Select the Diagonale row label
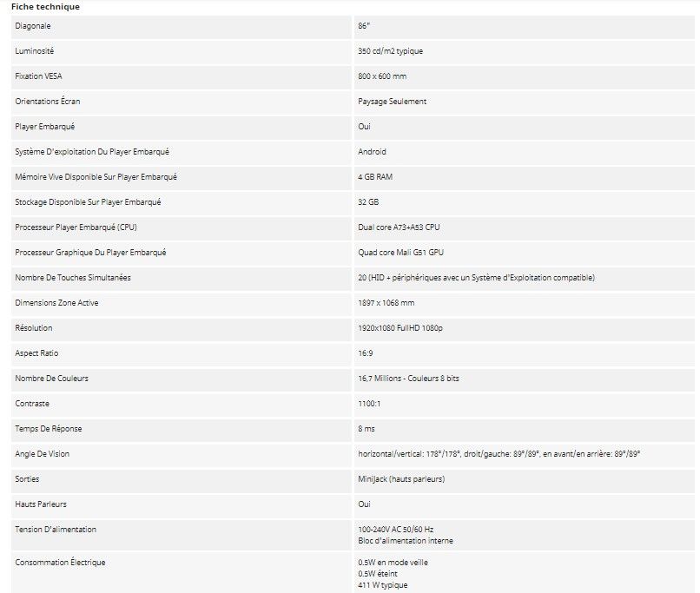 pyautogui.click(x=33, y=26)
